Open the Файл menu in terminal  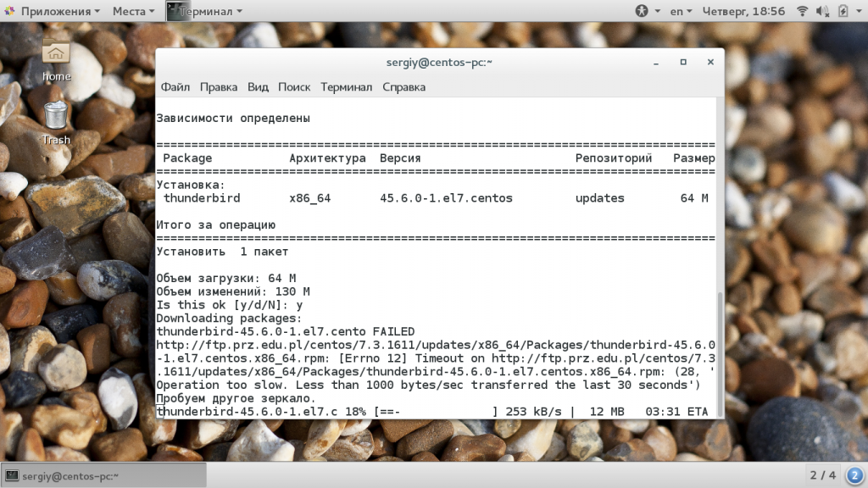(175, 86)
